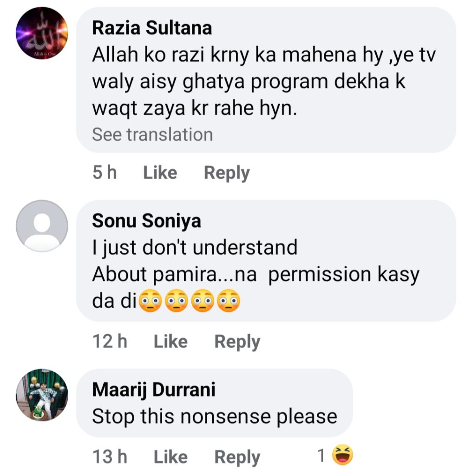472x476 pixels.
Task: Open Razia Sultana's profile picture
Action: pyautogui.click(x=42, y=33)
